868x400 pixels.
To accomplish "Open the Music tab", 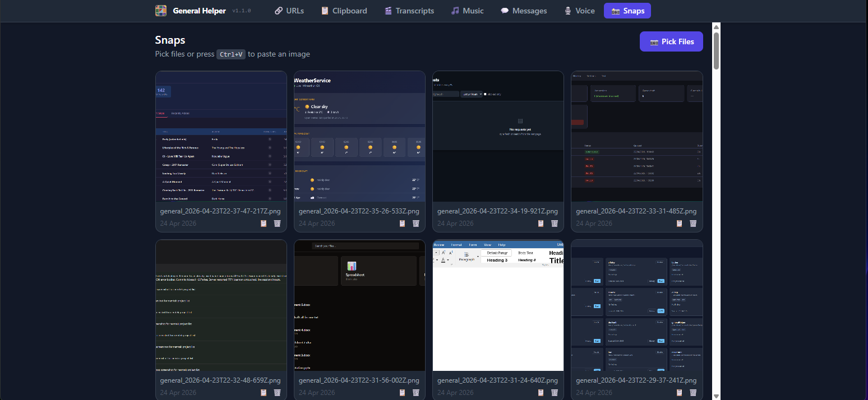I will point(467,11).
